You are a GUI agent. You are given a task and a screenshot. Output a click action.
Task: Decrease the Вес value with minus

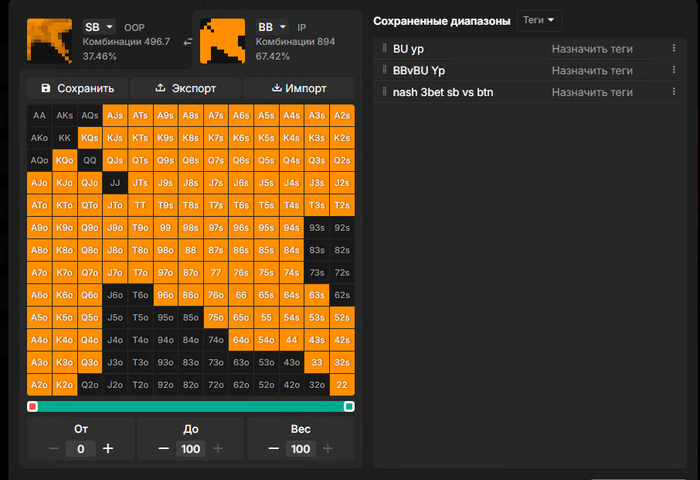[x=273, y=449]
